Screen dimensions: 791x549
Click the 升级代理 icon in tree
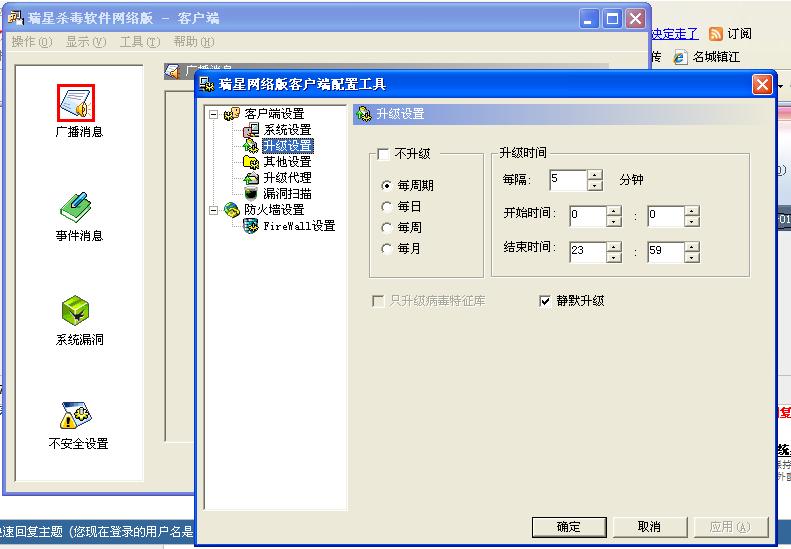tap(251, 178)
